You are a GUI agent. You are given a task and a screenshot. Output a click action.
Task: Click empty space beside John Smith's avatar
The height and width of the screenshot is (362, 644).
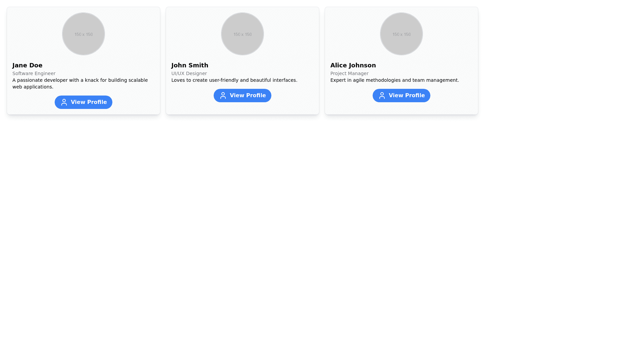pos(288,34)
